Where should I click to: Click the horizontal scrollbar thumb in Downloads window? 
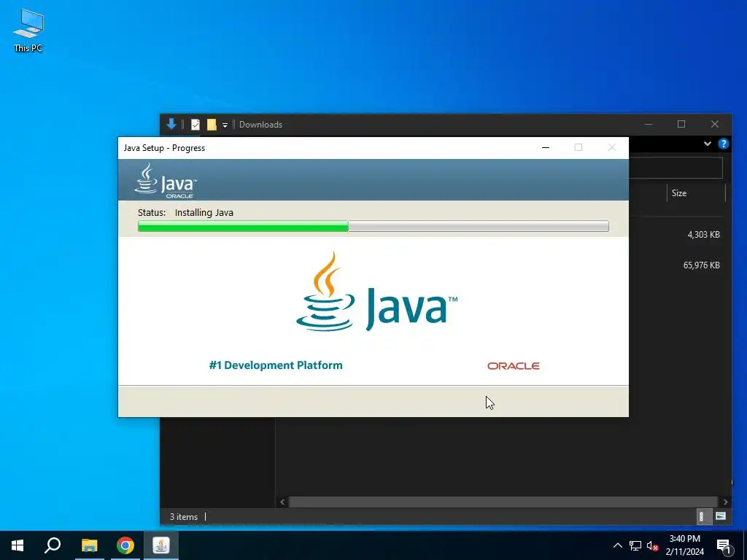pos(503,502)
